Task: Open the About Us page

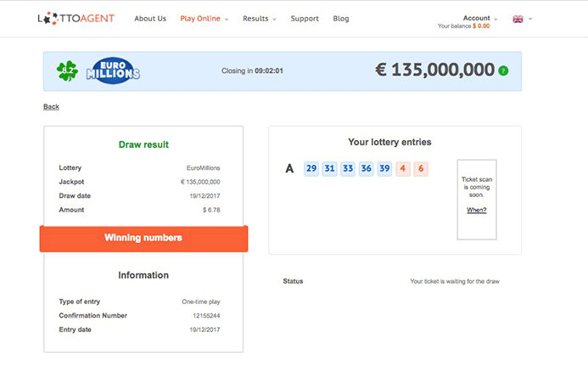Action: (x=150, y=19)
